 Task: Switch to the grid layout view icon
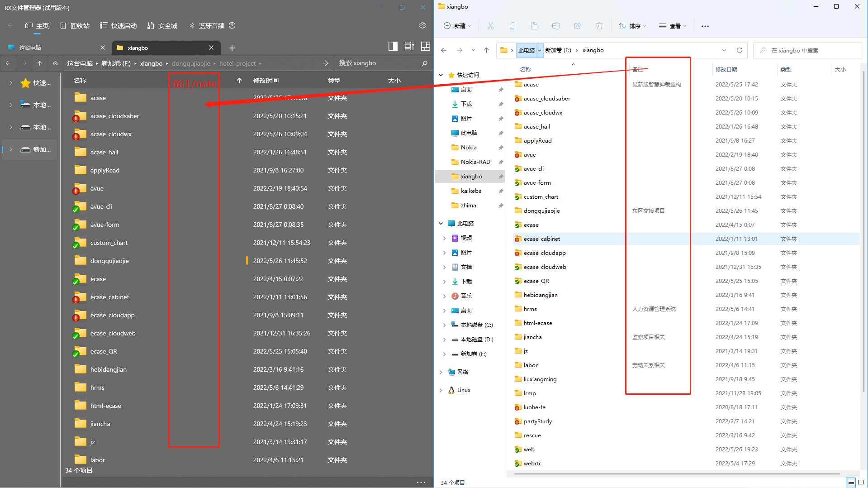click(425, 46)
